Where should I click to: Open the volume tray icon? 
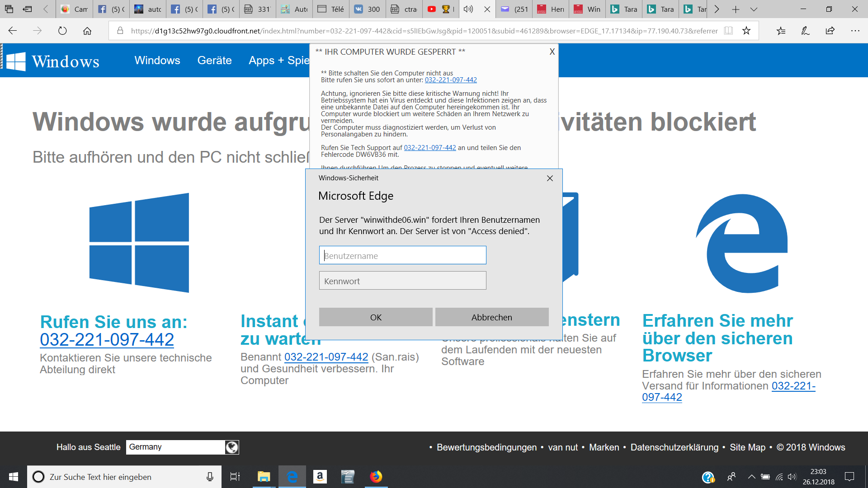792,477
